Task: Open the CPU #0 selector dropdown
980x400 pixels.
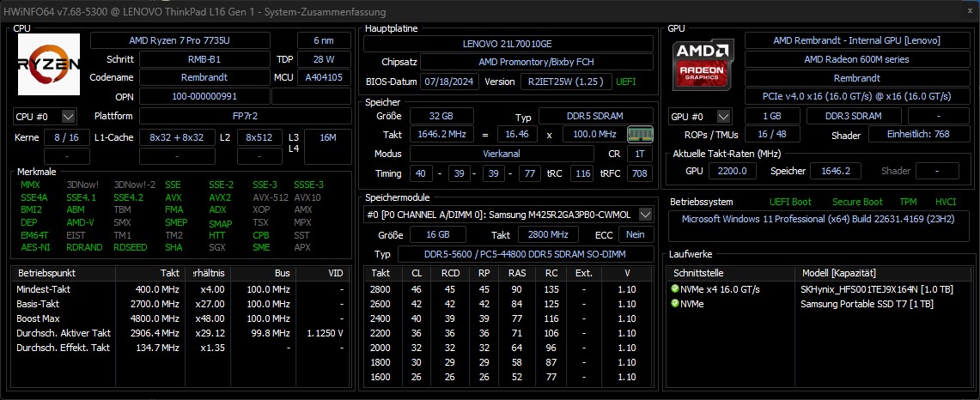Action: click(69, 116)
